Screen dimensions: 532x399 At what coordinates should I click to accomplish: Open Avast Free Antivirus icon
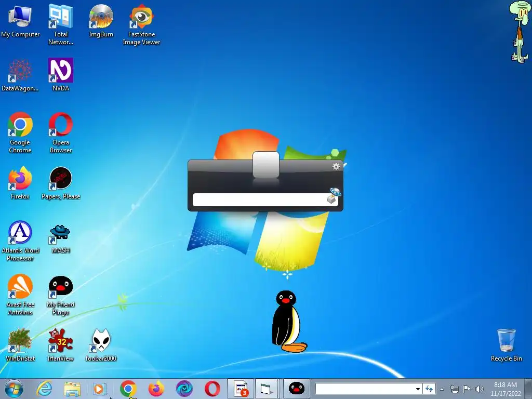click(20, 295)
